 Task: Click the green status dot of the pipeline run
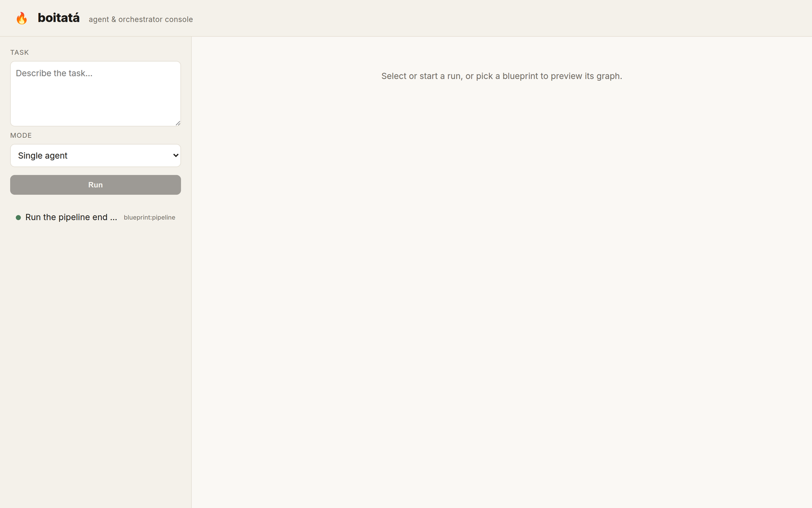(x=18, y=217)
